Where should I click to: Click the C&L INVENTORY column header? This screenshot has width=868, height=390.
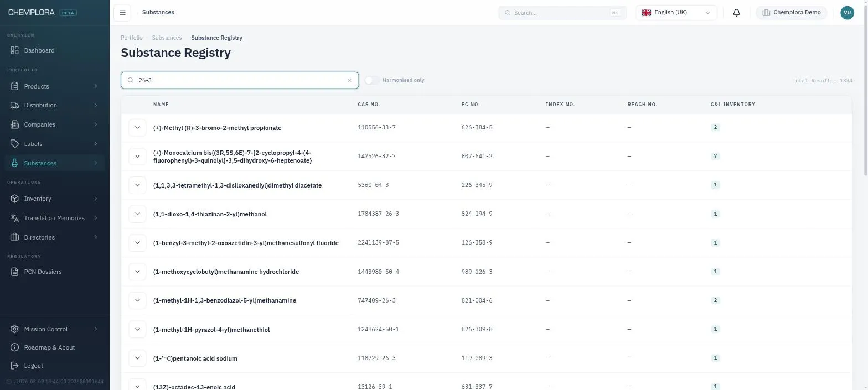coord(732,104)
